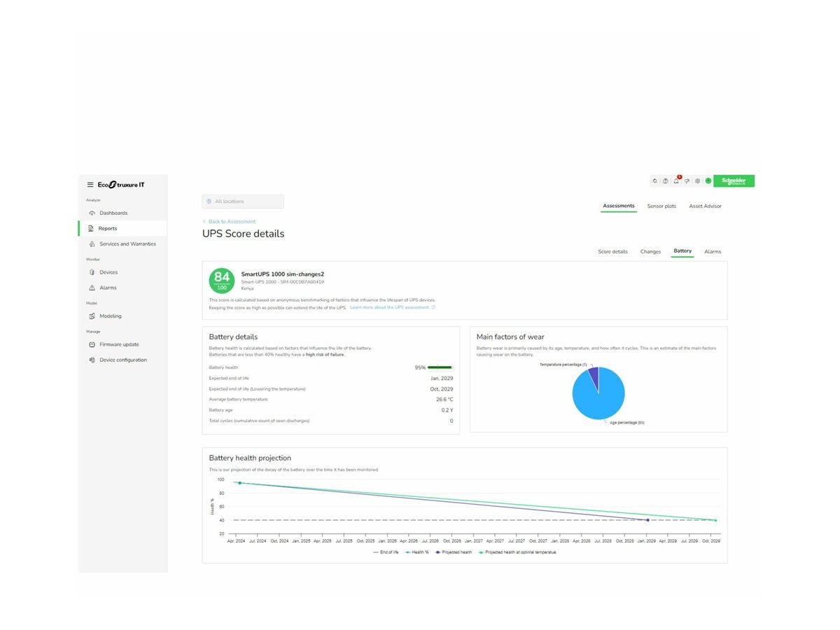Open the search icon in the top bar

coord(655,181)
